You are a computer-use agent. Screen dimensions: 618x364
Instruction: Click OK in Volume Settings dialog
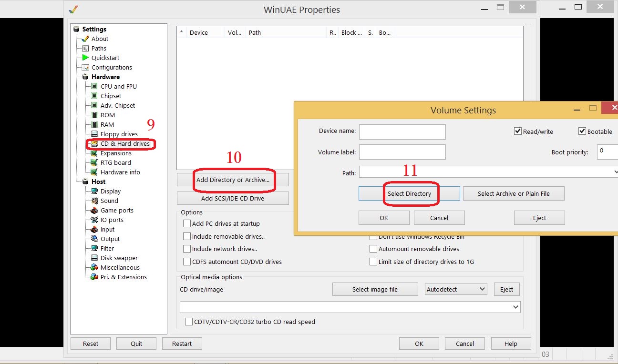click(x=384, y=218)
